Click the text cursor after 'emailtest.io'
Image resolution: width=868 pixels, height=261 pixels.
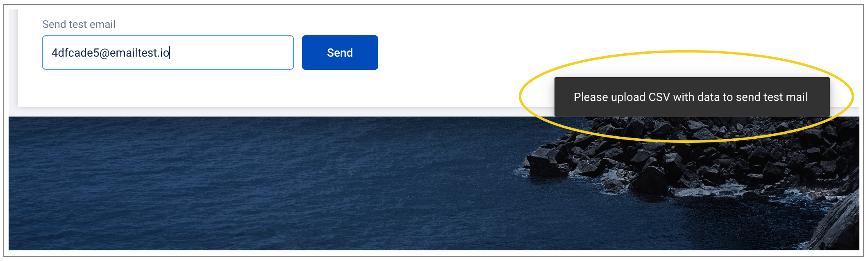pos(170,53)
